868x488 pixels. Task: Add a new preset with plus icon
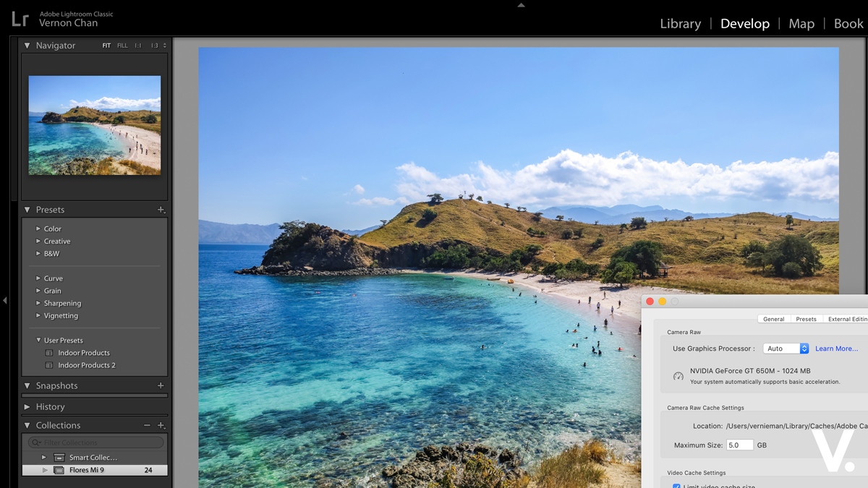[x=161, y=210]
